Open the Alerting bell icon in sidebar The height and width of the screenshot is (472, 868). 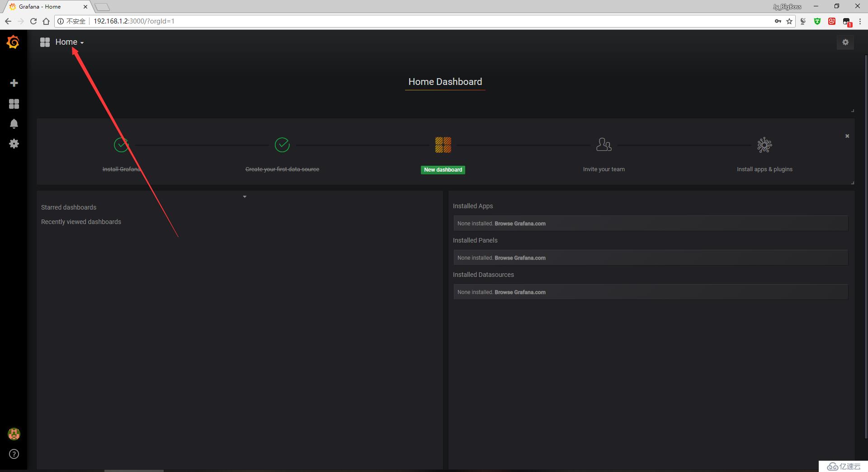click(x=14, y=124)
